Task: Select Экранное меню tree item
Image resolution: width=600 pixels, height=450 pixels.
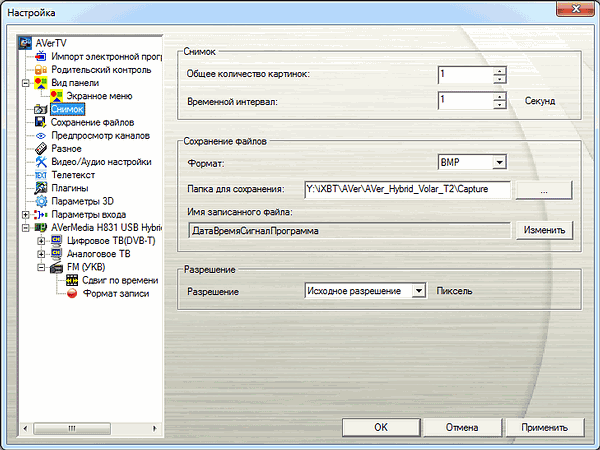Action: [x=99, y=96]
